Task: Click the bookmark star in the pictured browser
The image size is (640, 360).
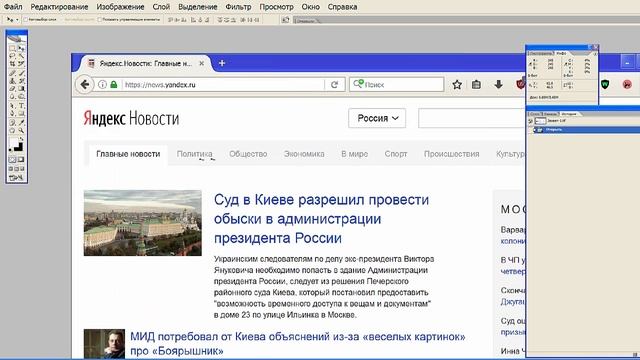Action: [457, 84]
